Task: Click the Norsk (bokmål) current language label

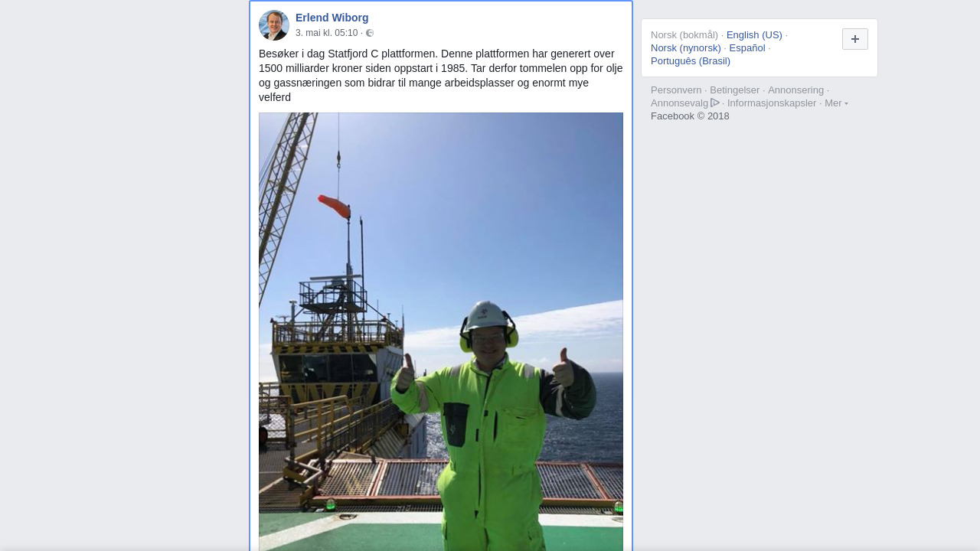Action: [x=684, y=35]
